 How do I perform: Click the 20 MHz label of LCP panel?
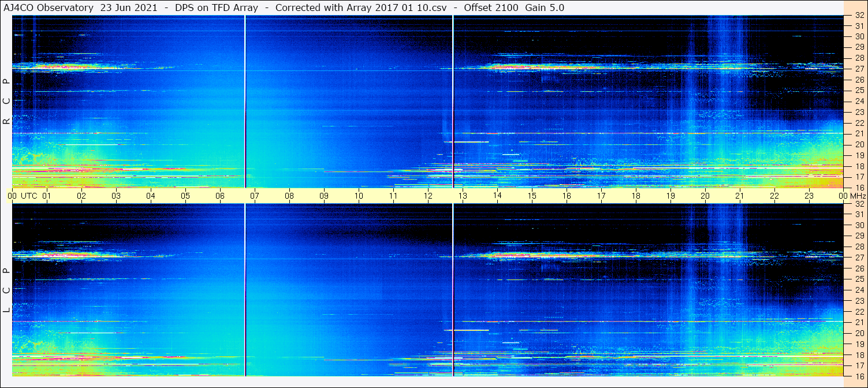click(859, 333)
